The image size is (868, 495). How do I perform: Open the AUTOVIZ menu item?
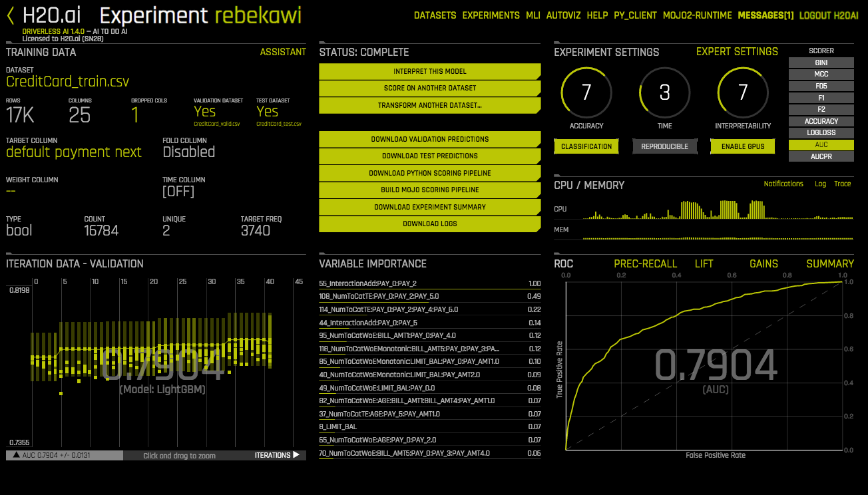pos(564,15)
